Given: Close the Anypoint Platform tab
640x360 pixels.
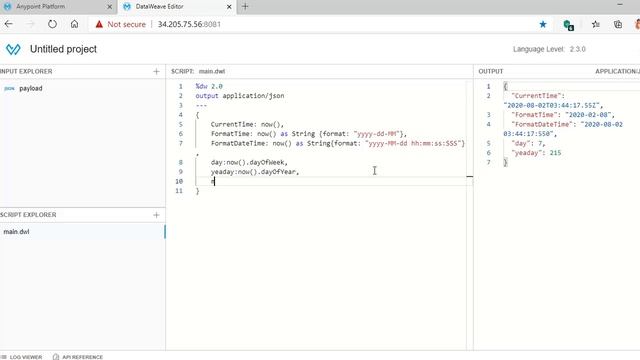Looking at the screenshot, I should click(x=109, y=7).
